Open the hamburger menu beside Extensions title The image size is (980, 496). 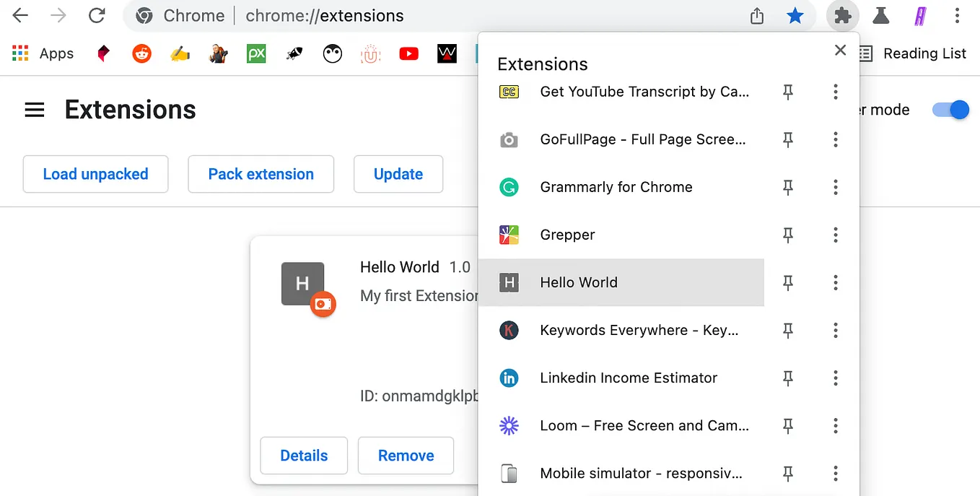35,110
